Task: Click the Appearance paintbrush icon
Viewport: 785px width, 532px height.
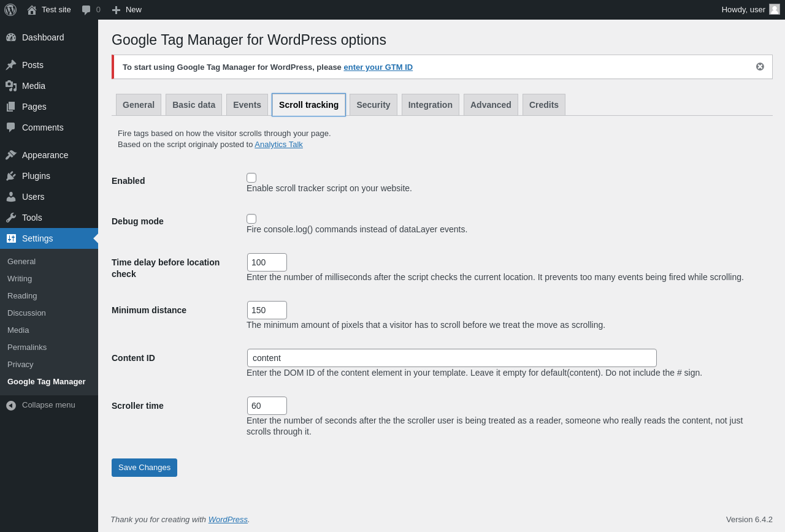Action: click(x=11, y=155)
